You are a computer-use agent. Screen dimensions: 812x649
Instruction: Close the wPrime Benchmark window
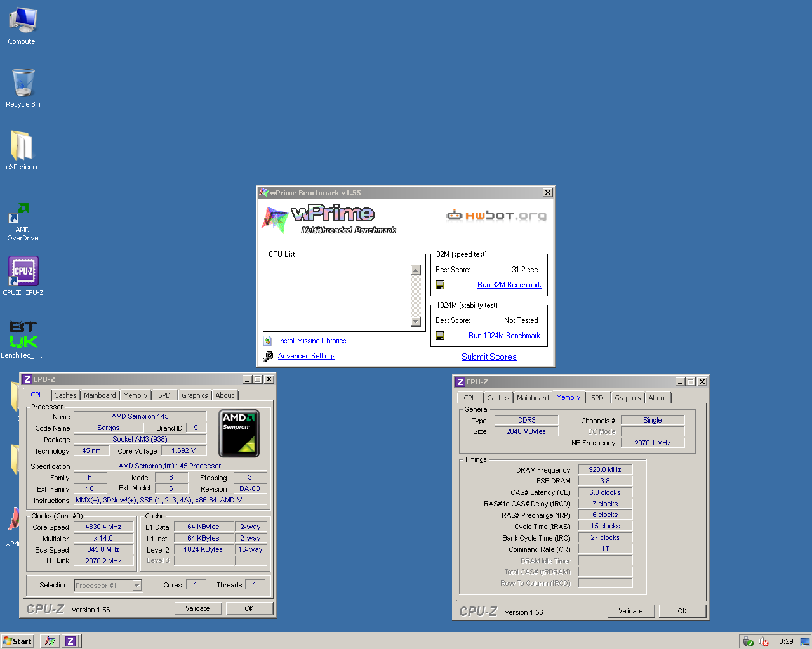click(x=548, y=193)
